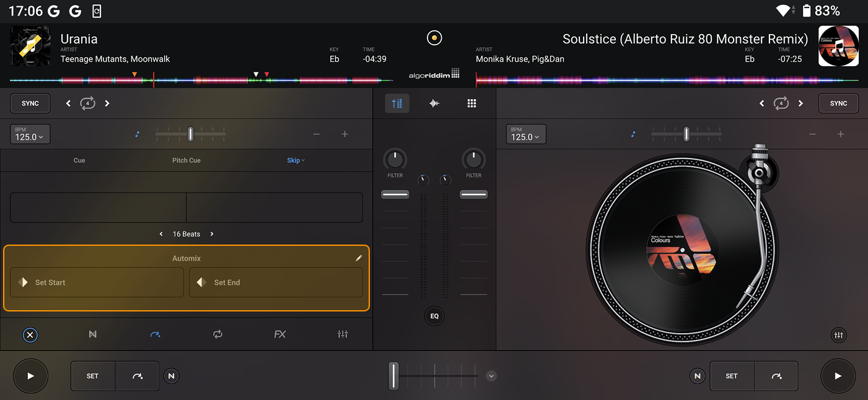Open the FX panel on left deck

[x=280, y=334]
